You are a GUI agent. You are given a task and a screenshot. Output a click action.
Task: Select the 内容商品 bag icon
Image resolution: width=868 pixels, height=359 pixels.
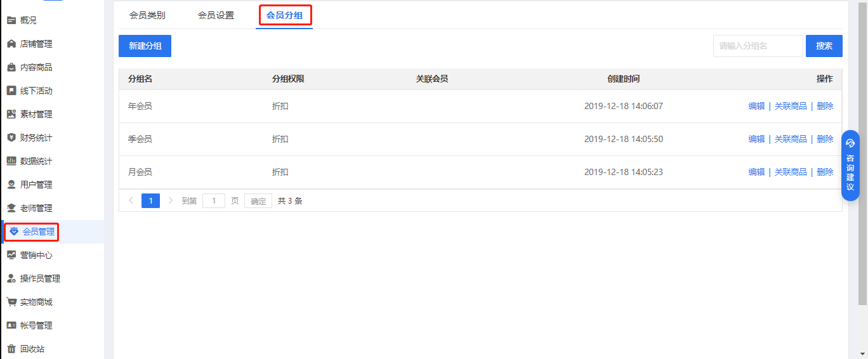tap(11, 67)
